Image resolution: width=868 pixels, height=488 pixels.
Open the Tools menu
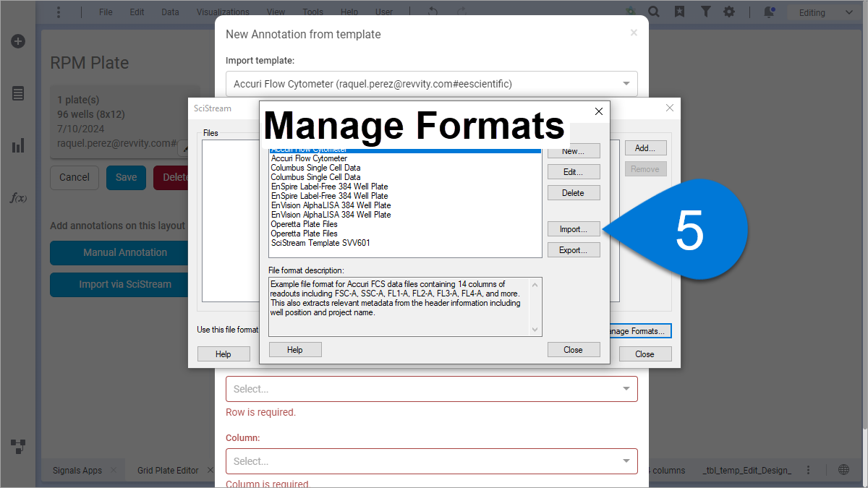coord(312,12)
